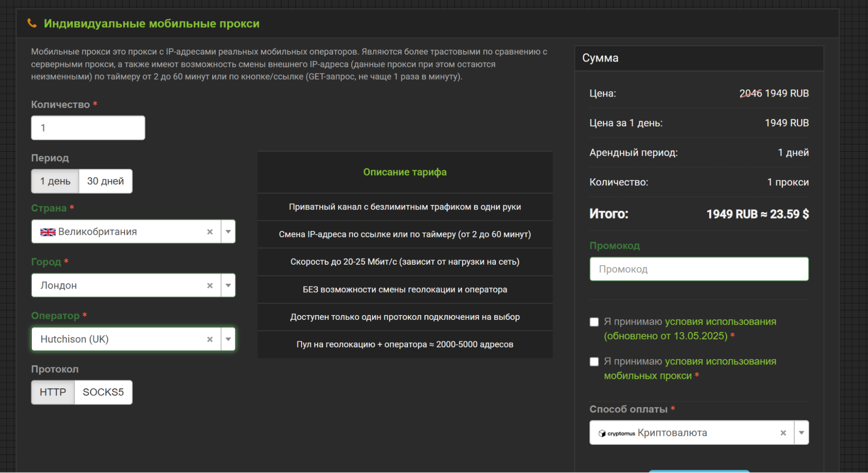Click inside the Промокод input field
This screenshot has width=868, height=473.
coord(699,269)
